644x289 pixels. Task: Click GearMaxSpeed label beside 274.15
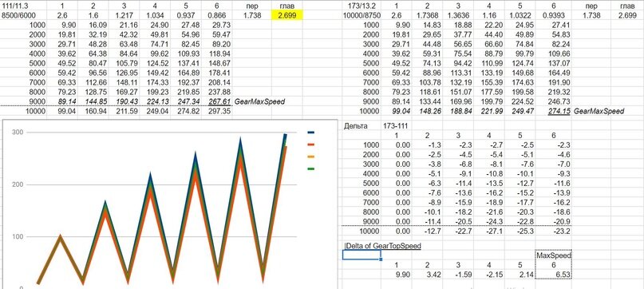coord(599,111)
